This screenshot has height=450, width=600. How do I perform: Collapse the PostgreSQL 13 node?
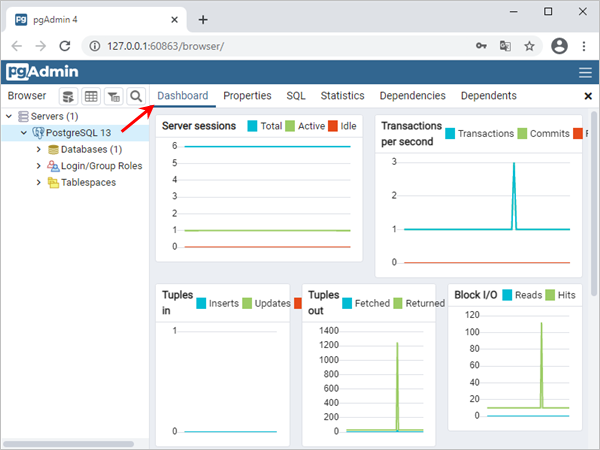tap(23, 133)
